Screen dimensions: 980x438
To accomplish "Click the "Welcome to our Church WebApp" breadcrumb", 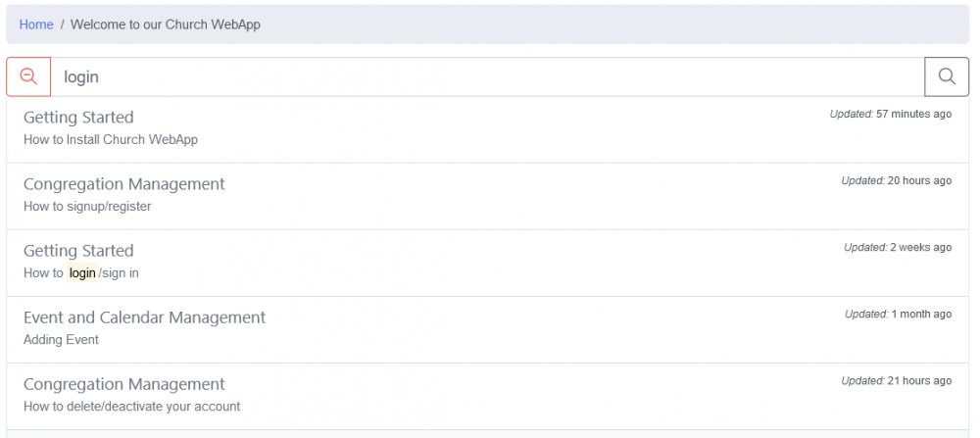I will [166, 24].
